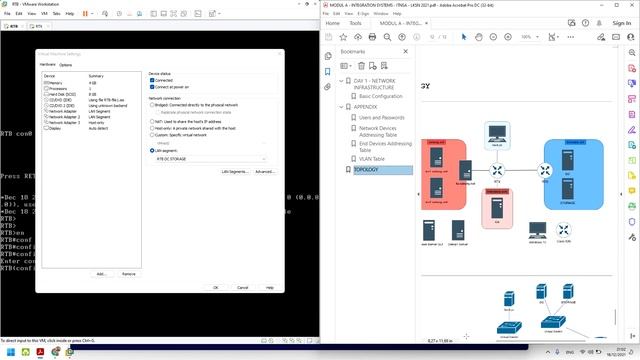The image size is (640, 360).
Task: Click Sign In in Acrobat
Action: (x=622, y=23)
